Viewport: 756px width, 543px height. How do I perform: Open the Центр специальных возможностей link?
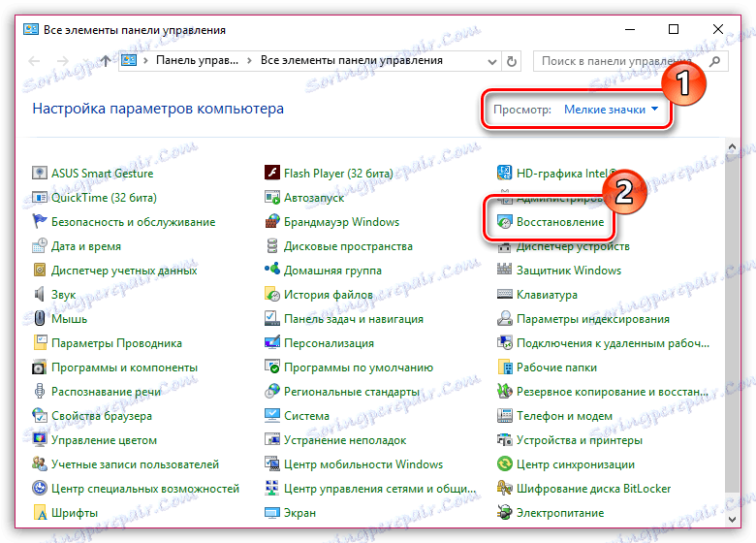(145, 489)
